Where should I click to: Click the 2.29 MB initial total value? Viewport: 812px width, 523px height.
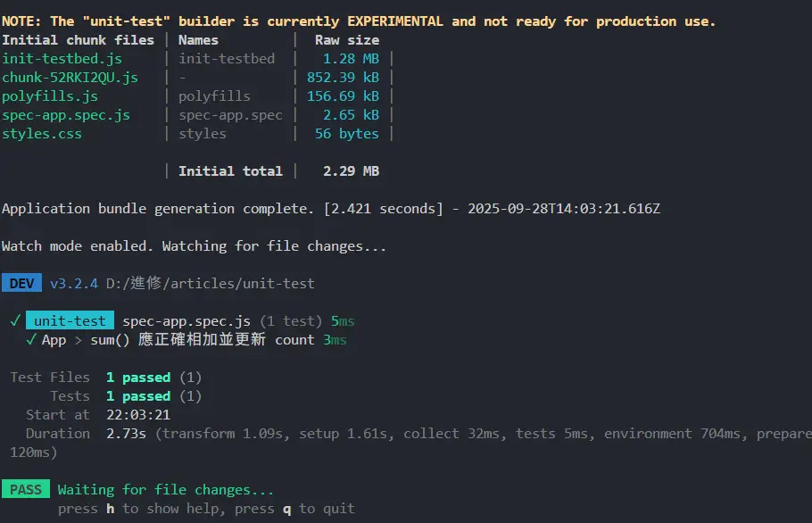351,171
